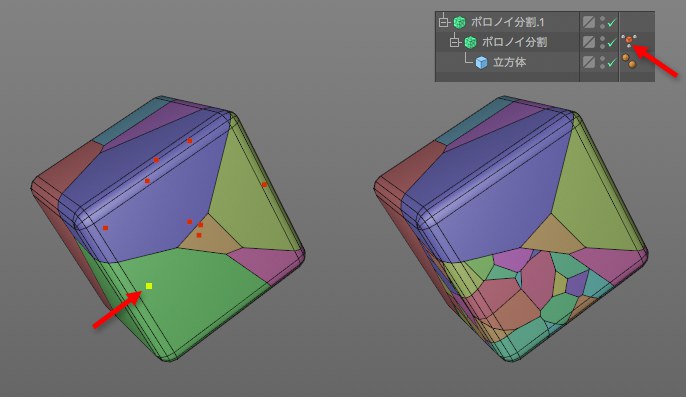This screenshot has width=686, height=397.
Task: Disable child ボロノイ分割 using its green checkmark
Action: (612, 42)
